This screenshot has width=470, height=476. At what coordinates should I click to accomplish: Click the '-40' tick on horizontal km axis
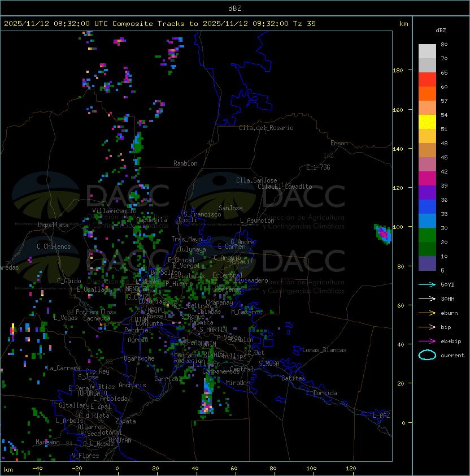(x=38, y=469)
